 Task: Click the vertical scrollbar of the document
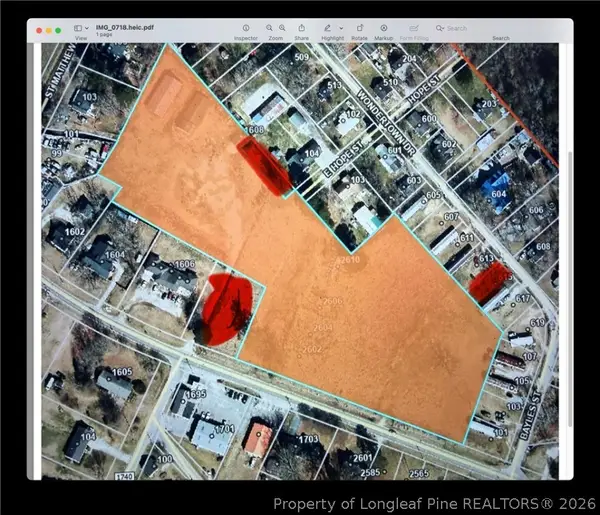click(570, 289)
